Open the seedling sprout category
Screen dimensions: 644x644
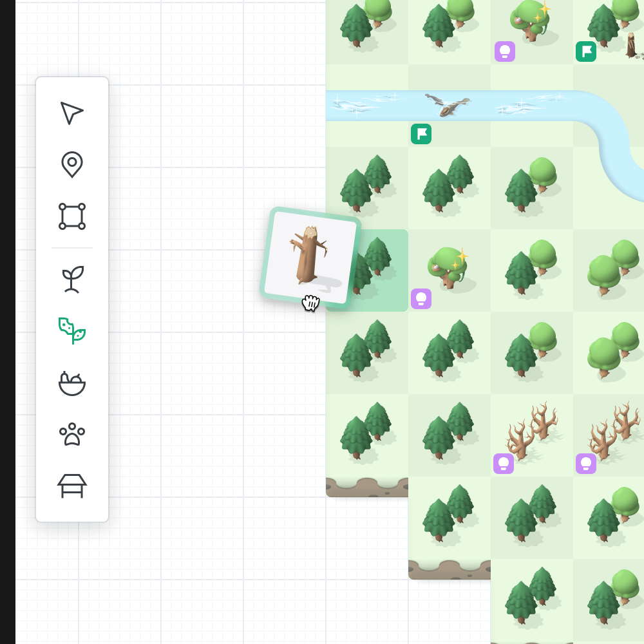pyautogui.click(x=73, y=279)
